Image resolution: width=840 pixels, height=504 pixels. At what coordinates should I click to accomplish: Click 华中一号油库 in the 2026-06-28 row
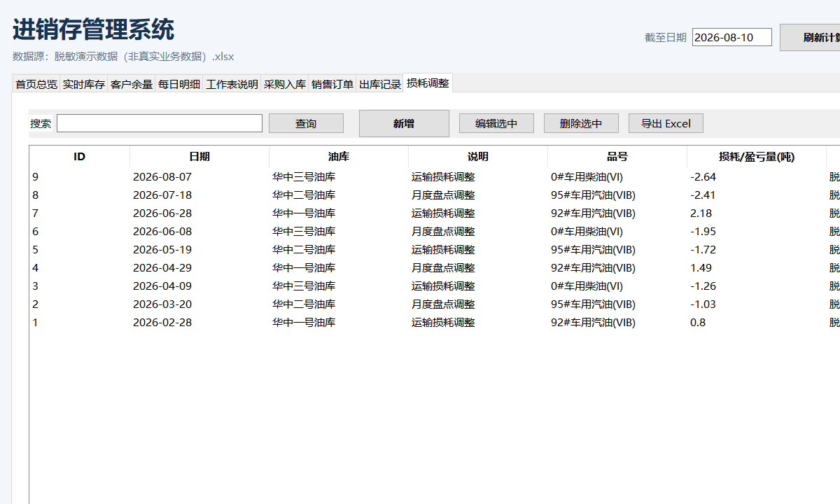tap(304, 213)
